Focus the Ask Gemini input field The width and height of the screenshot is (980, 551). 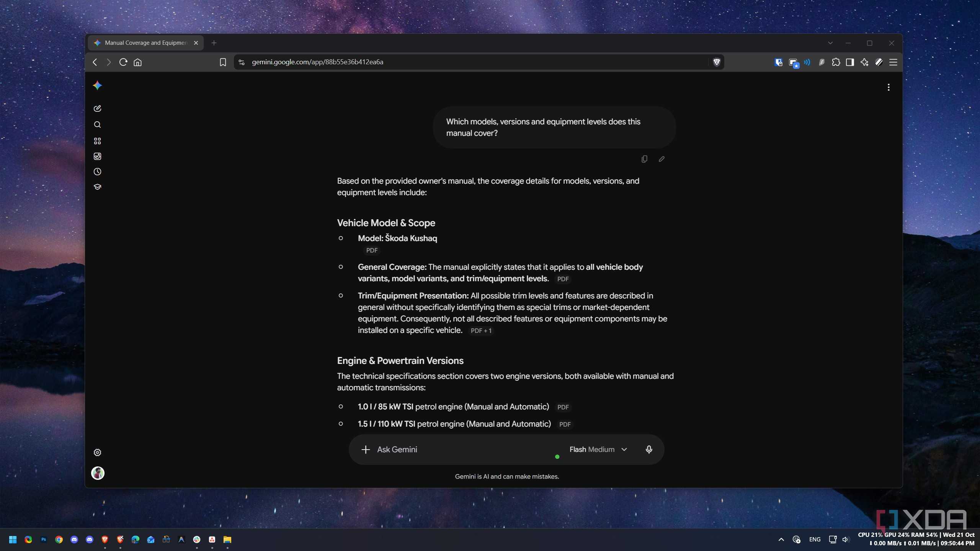click(x=459, y=449)
